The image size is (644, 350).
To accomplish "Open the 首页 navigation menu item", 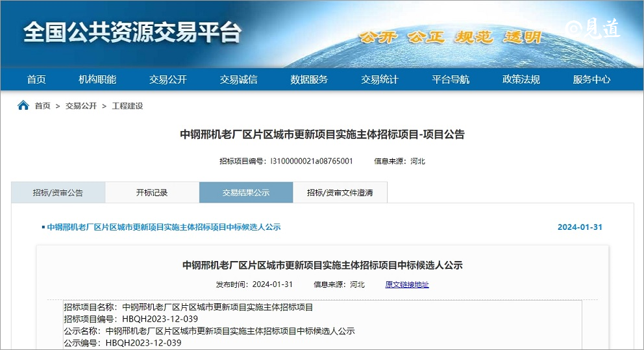I will click(x=36, y=79).
